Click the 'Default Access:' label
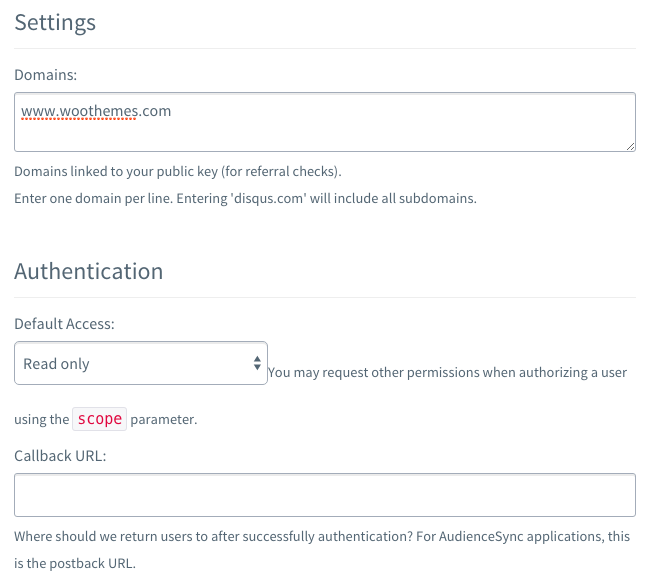 click(x=64, y=324)
